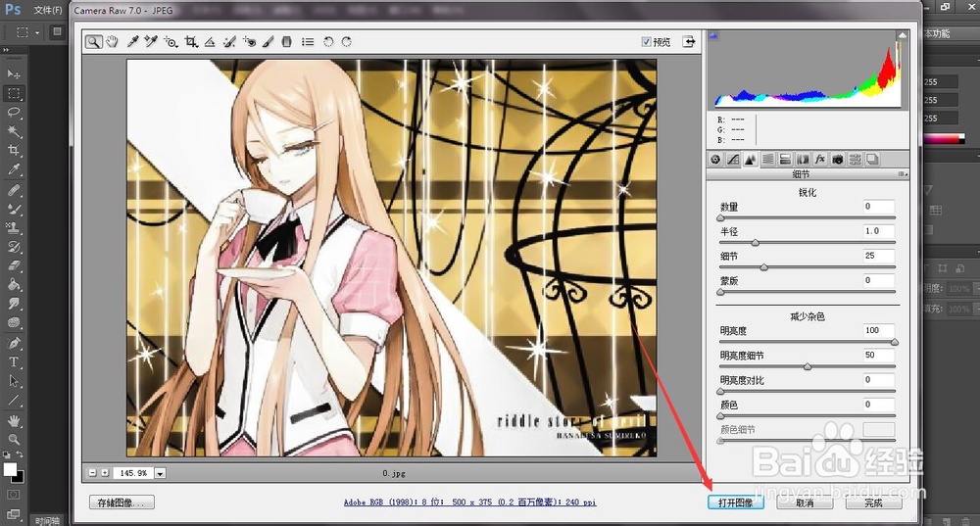This screenshot has width=980, height=526.
Task: Toggle highlight clipping warning in histogram
Action: [x=902, y=35]
